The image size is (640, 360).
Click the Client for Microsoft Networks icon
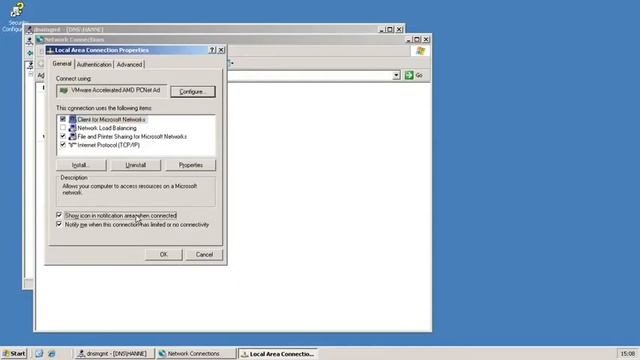point(72,119)
